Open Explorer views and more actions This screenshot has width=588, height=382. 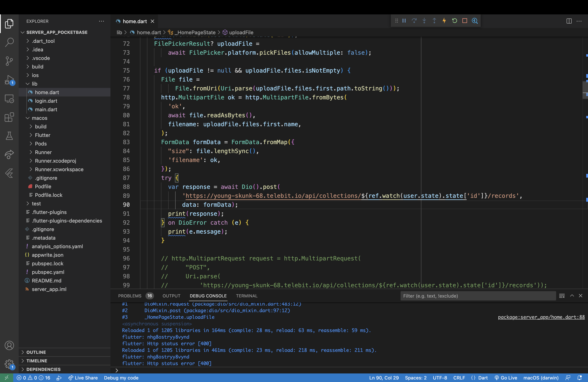pyautogui.click(x=101, y=21)
